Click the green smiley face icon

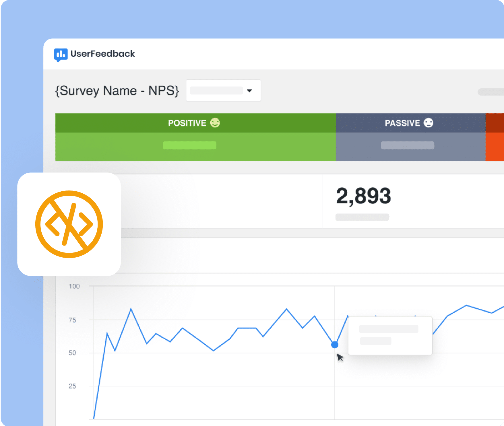[215, 123]
